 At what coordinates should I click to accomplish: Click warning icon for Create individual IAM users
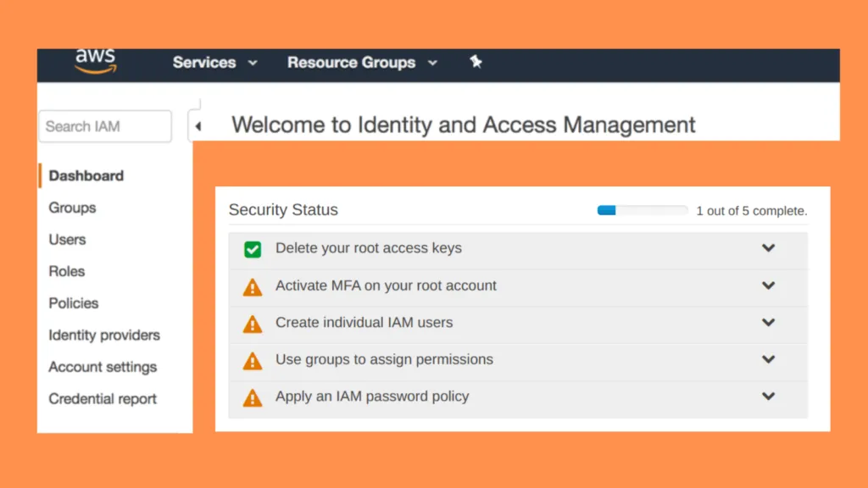(253, 324)
